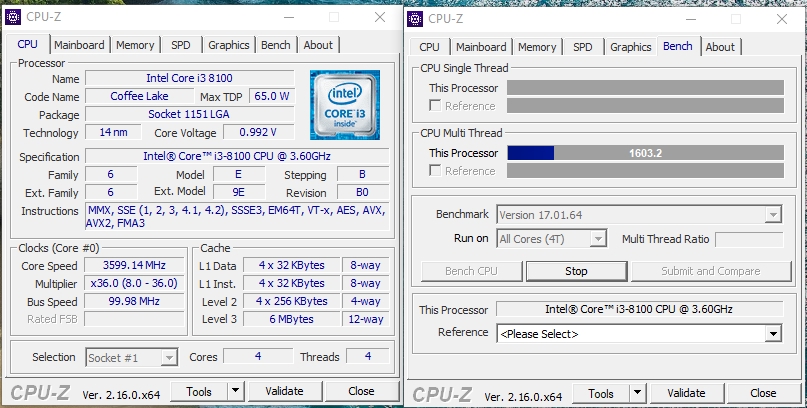
Task: Click Close button in left window
Action: [361, 392]
